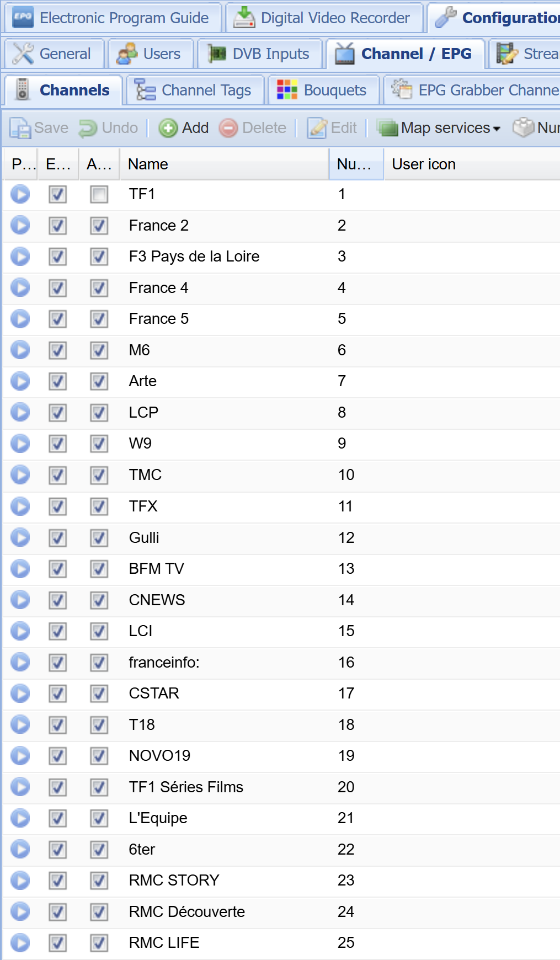Viewport: 560px width, 960px height.
Task: Click the Delete channel button
Action: pos(253,128)
